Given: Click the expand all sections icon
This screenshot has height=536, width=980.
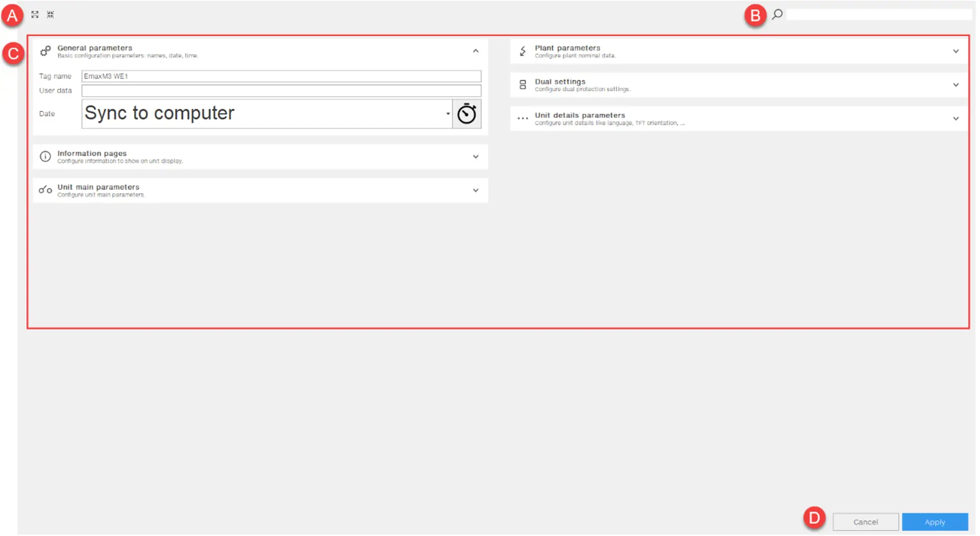Looking at the screenshot, I should point(35,14).
